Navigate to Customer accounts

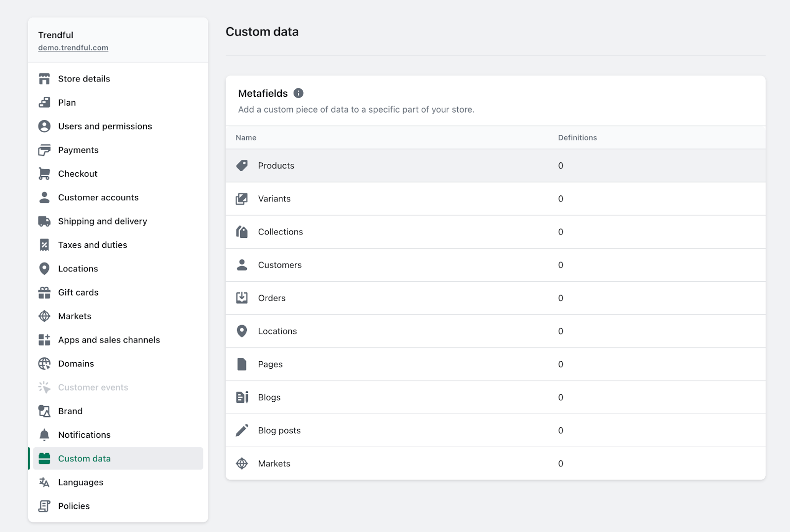118,197
